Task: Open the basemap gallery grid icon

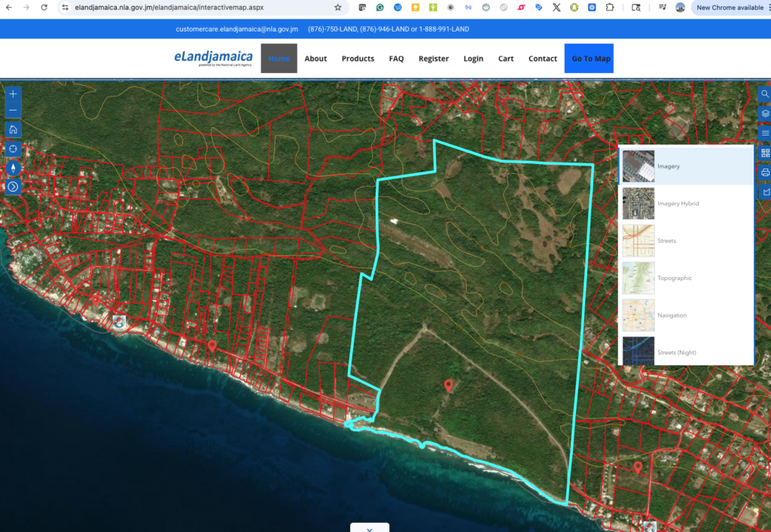Action: click(765, 153)
